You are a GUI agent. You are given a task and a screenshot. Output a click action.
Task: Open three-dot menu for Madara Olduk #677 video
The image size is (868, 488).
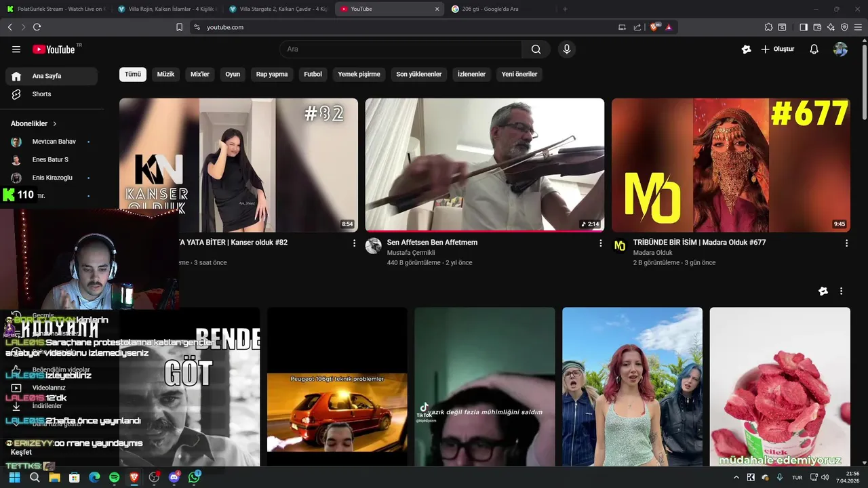point(846,243)
